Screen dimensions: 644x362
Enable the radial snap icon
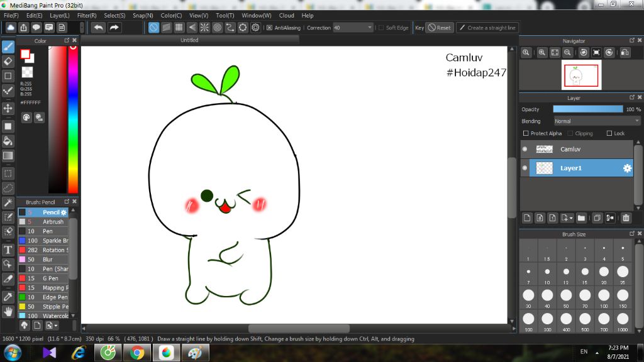click(204, 28)
